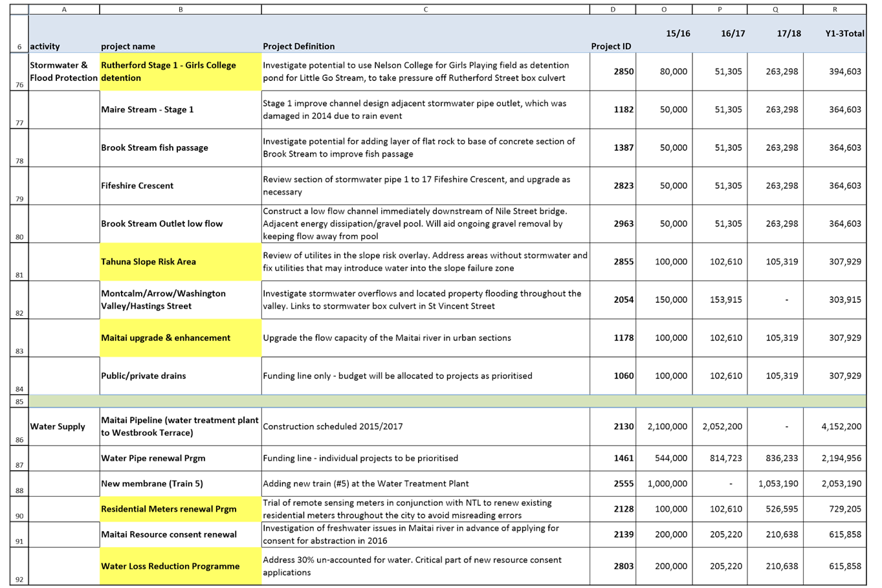Select 'Stormwater & Flood Protection' activity cell
Screen dimensions: 882x588
pos(64,72)
